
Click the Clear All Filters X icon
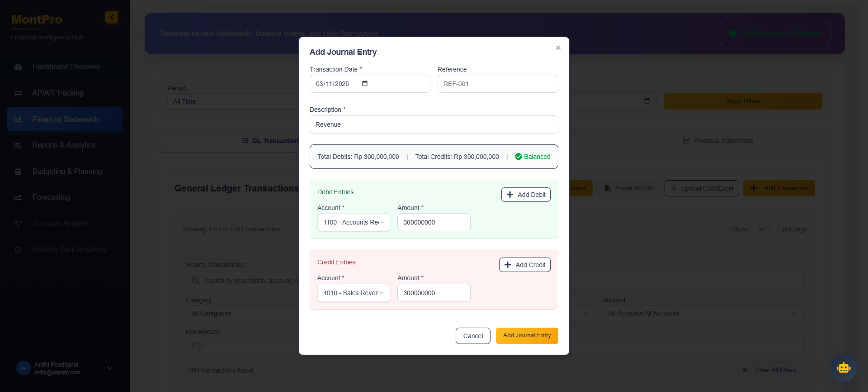pos(745,370)
